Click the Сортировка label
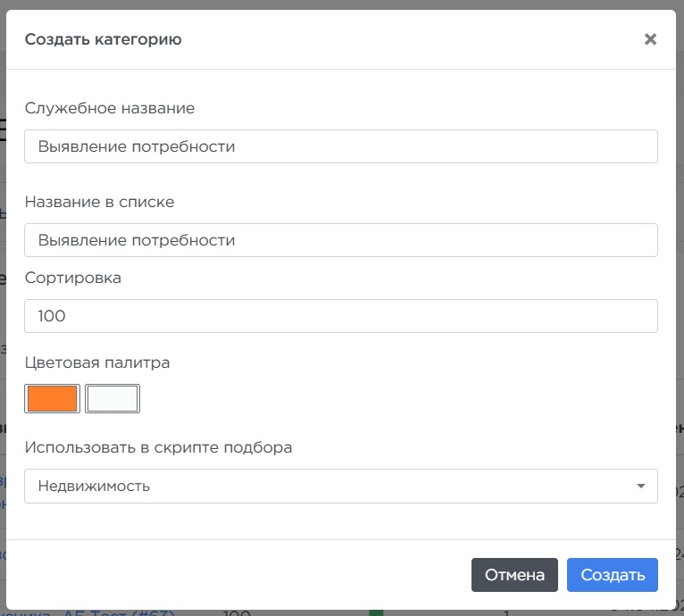The width and height of the screenshot is (684, 616). coord(73,278)
